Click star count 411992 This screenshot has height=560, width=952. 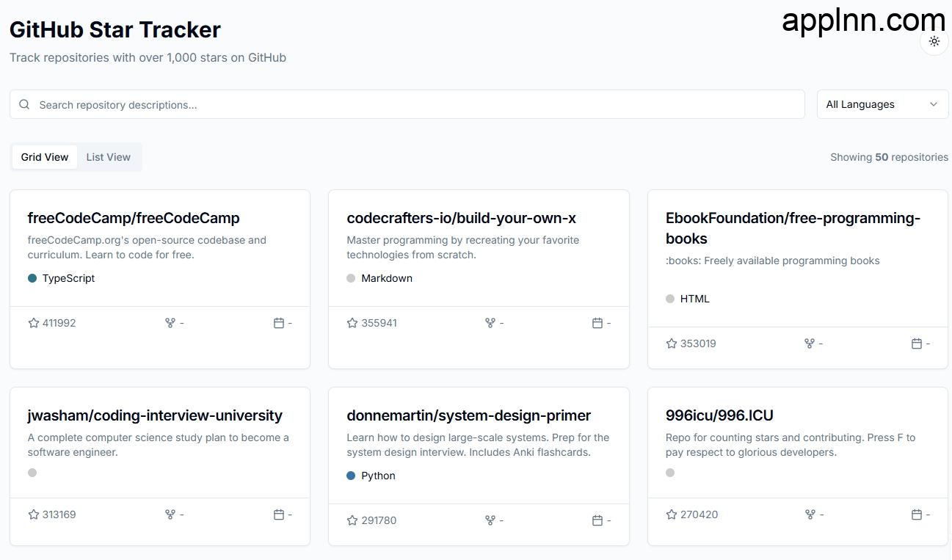click(x=59, y=323)
